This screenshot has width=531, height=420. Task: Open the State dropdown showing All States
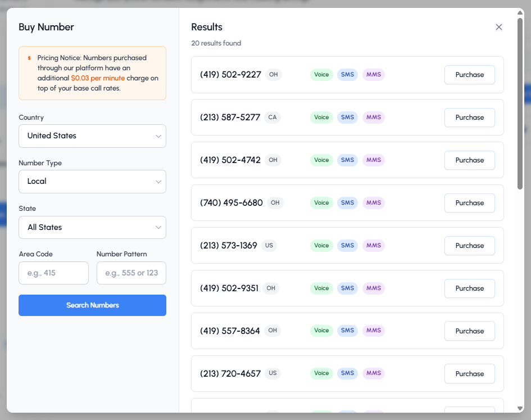pyautogui.click(x=92, y=228)
